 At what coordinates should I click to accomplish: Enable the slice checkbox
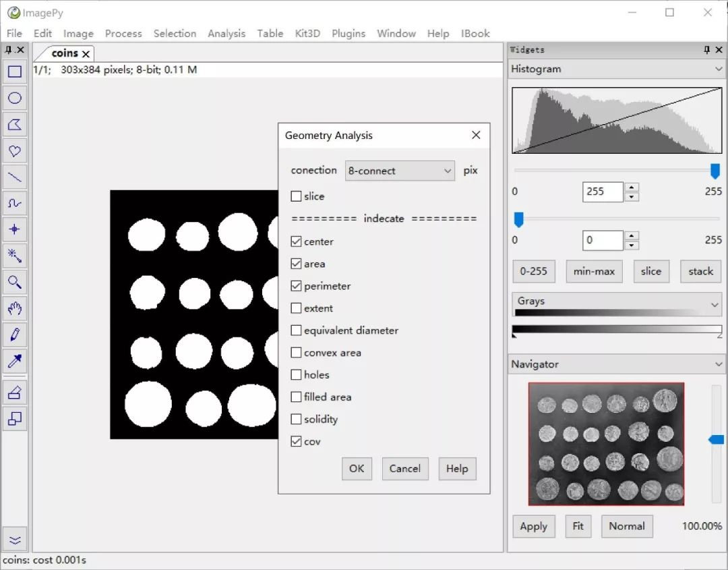[x=296, y=196]
